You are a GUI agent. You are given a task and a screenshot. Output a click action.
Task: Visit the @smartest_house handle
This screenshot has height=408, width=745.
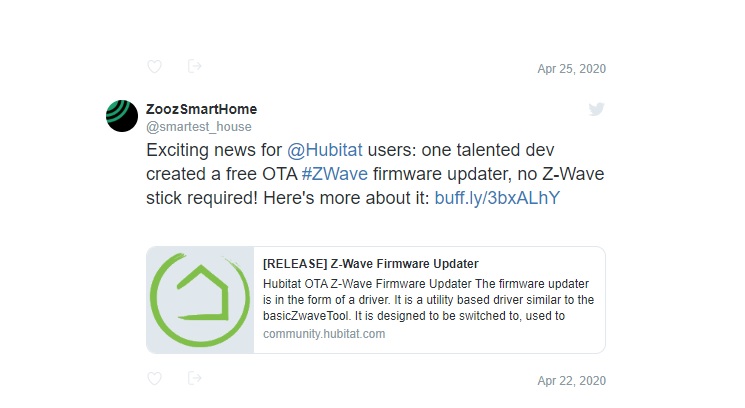pos(199,127)
